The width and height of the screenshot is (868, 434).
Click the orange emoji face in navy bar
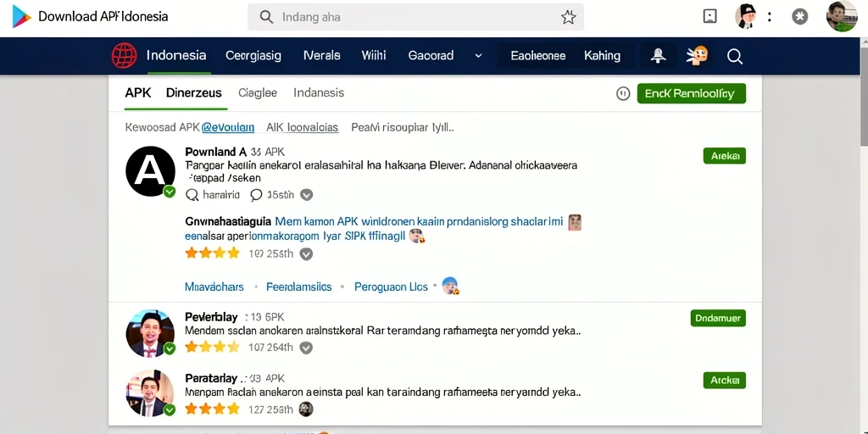pyautogui.click(x=698, y=55)
